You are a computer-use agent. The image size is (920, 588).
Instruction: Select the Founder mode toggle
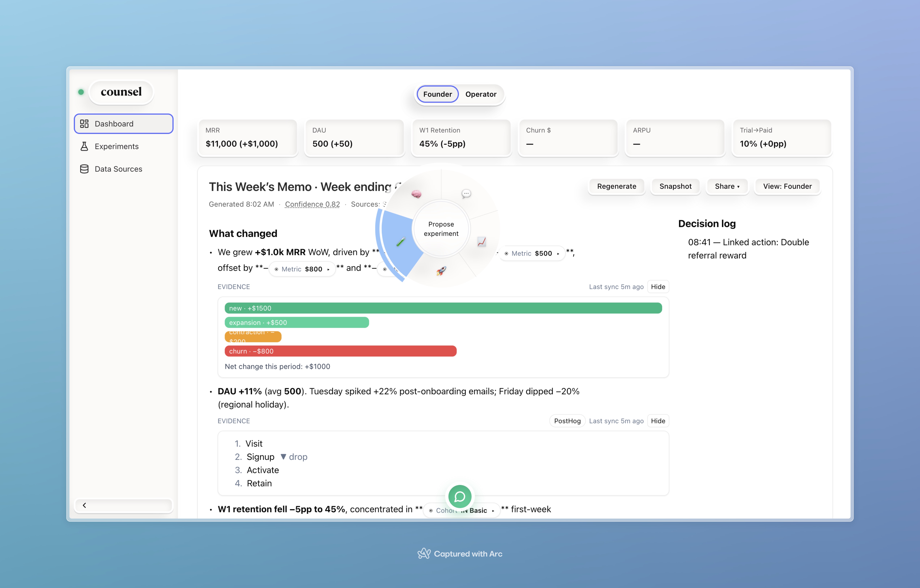(x=437, y=94)
